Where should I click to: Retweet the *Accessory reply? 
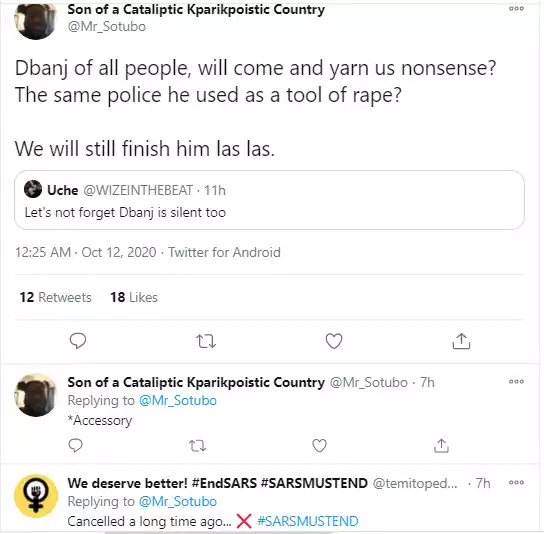point(197,446)
